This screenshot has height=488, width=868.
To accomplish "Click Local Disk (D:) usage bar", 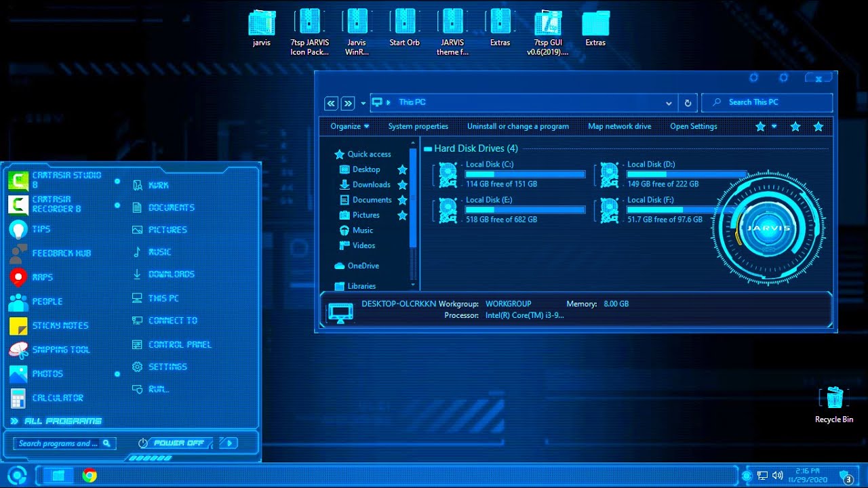I will (686, 174).
